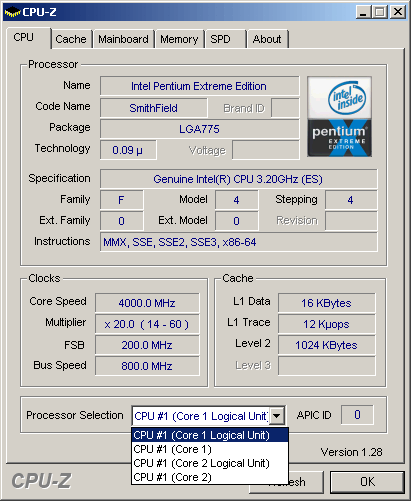
Task: Click the LGA775 package value
Action: 199,129
